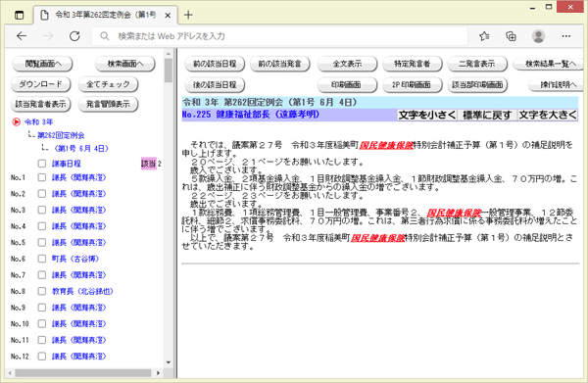Select the 令和 3年第262回定例会 browser tab

tap(106, 15)
